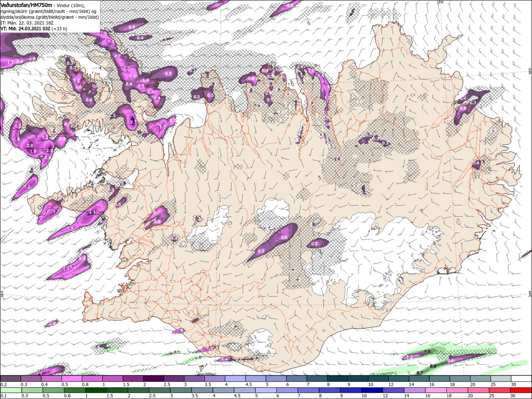Click the 66N latitude label on right edge
532x399 pixels.
pos(530,71)
